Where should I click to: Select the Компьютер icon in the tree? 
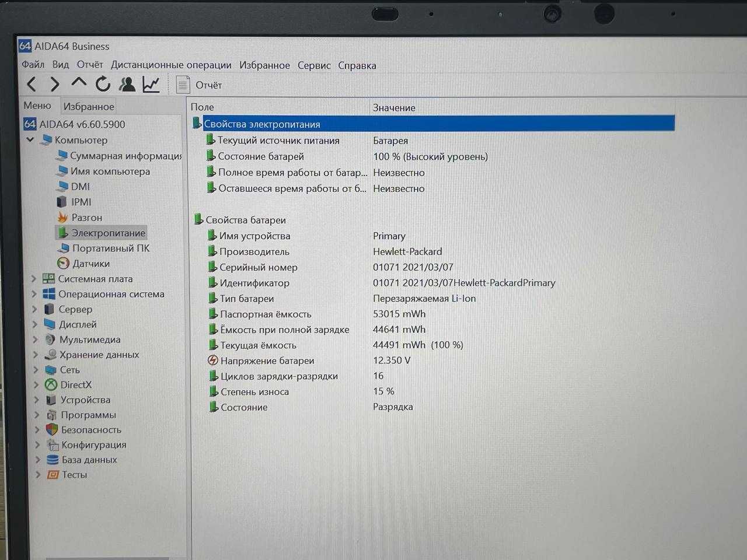46,140
